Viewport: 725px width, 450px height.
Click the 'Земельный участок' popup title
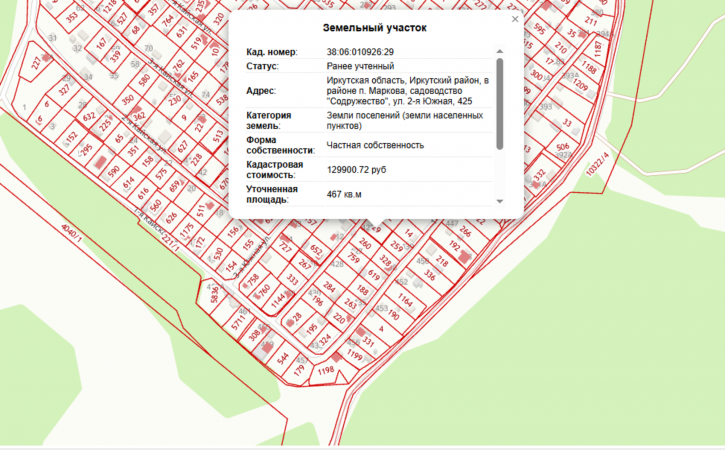375,28
